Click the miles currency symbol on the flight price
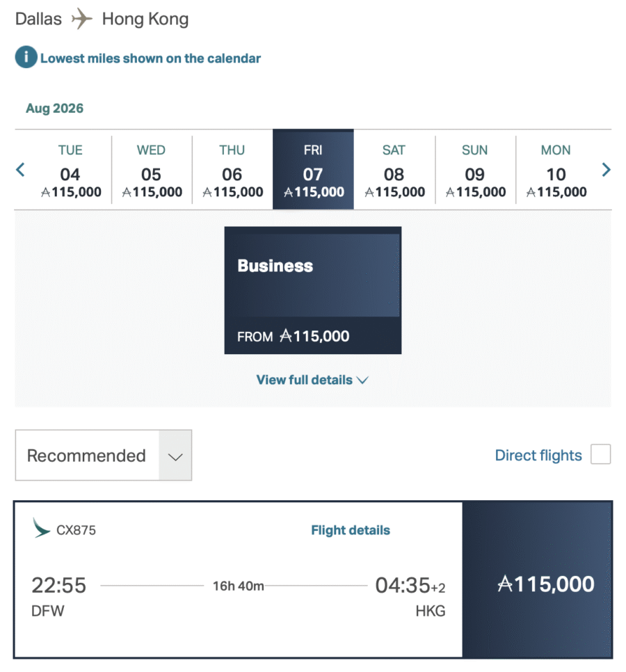The height and width of the screenshot is (672, 626). click(504, 584)
